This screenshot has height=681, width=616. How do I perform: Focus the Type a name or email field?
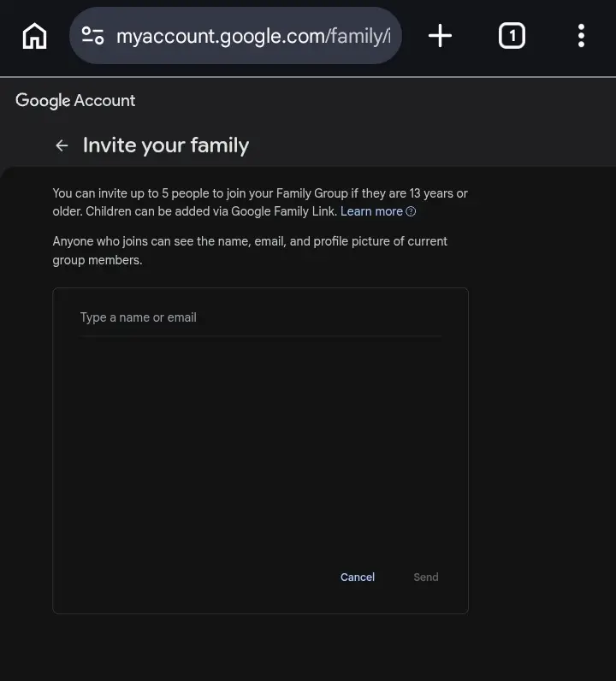pyautogui.click(x=260, y=318)
